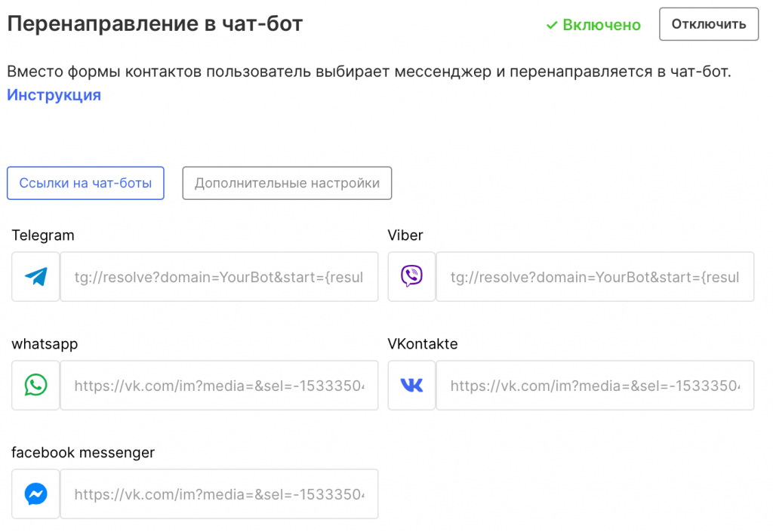Click the Telegram field label

click(x=43, y=235)
